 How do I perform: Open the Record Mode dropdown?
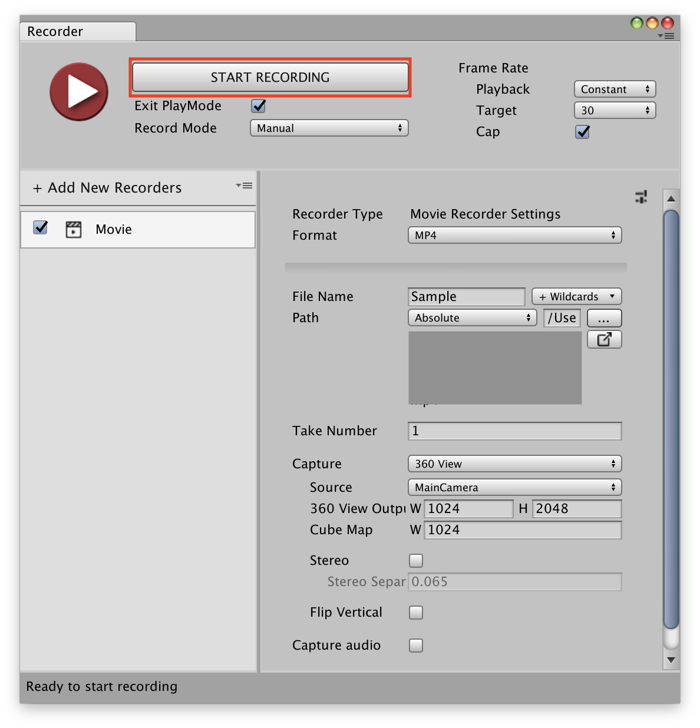pyautogui.click(x=329, y=128)
